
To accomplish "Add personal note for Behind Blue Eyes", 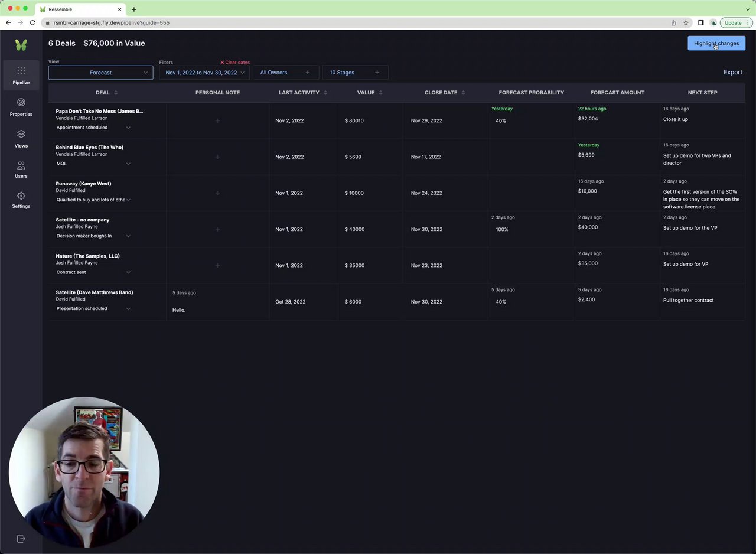I will [x=217, y=157].
